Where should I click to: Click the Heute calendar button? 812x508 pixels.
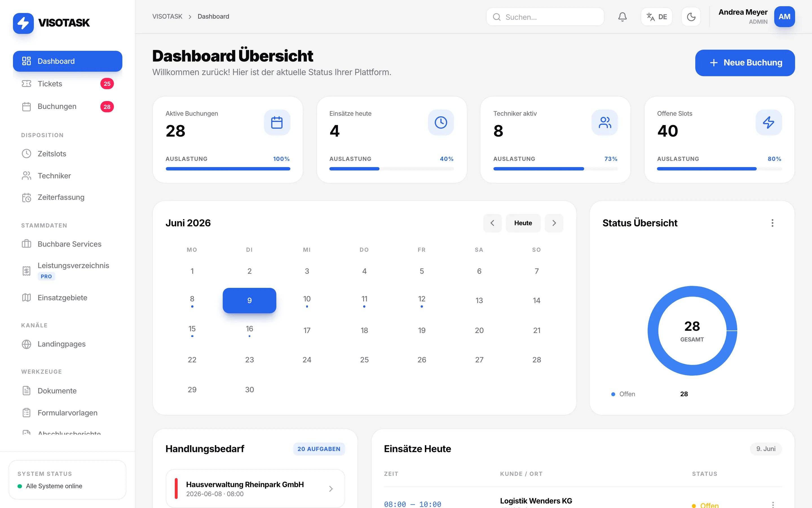coord(523,223)
